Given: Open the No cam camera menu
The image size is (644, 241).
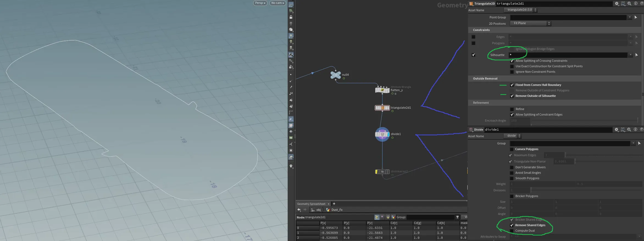Looking at the screenshot, I should click(277, 3).
